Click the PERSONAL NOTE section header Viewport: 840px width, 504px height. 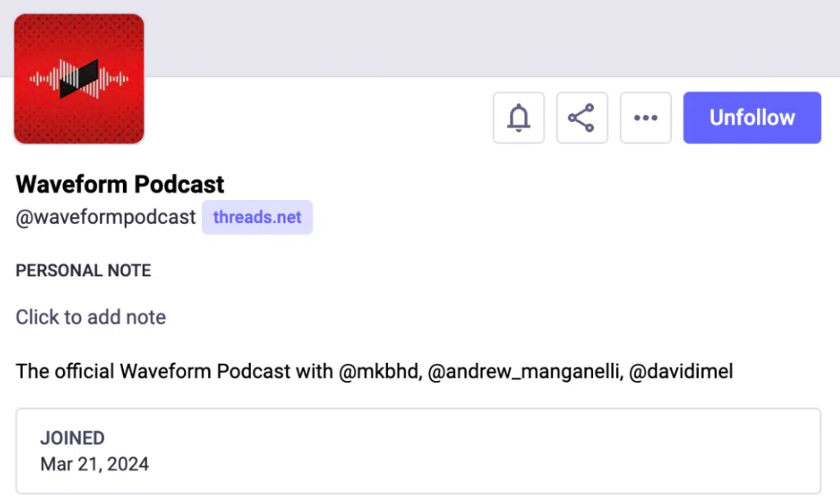point(83,270)
